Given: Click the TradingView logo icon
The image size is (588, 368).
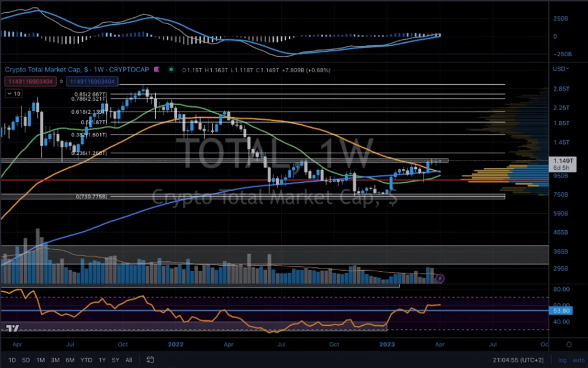Looking at the screenshot, I should (x=12, y=328).
